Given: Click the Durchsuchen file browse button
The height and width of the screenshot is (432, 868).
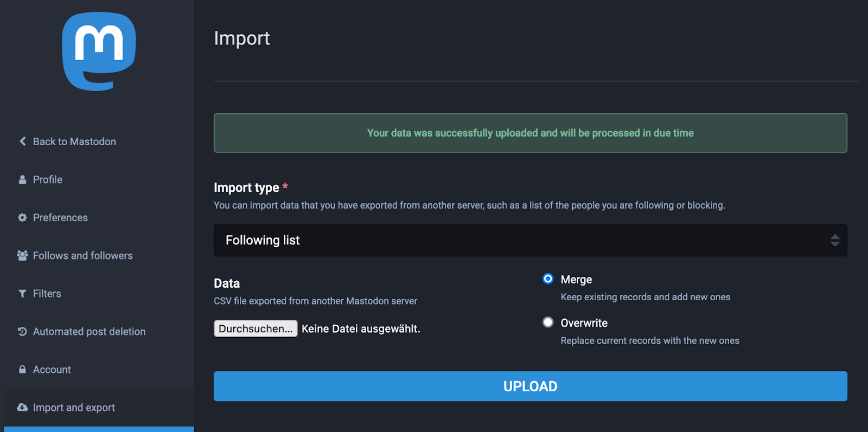Looking at the screenshot, I should click(x=256, y=328).
